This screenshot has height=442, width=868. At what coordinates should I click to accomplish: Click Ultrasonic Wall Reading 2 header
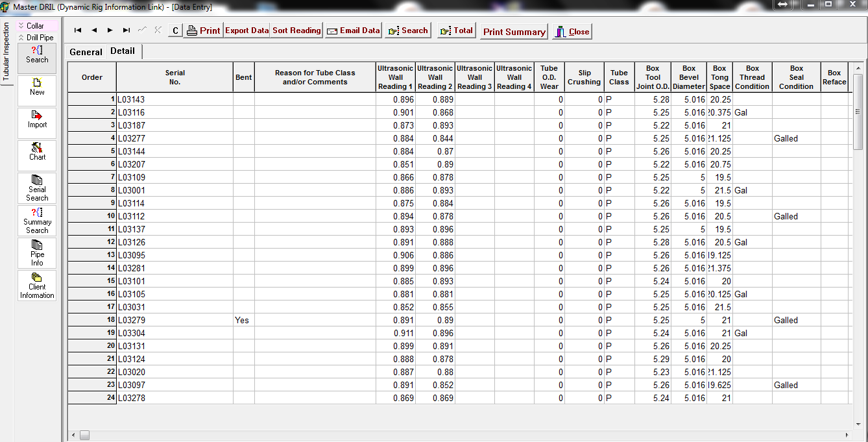click(x=435, y=77)
